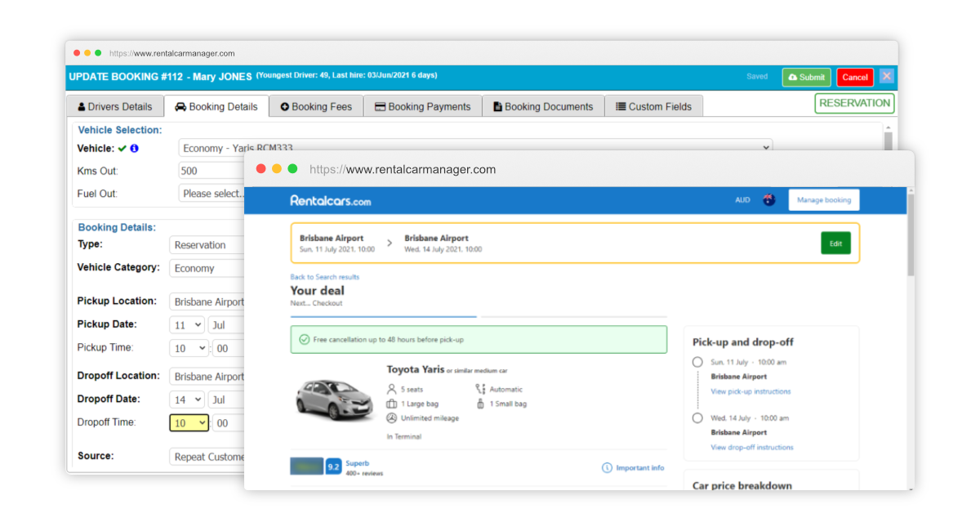
Task: Click the blue info icon beside the Vehicle dropdown
Action: [x=134, y=148]
